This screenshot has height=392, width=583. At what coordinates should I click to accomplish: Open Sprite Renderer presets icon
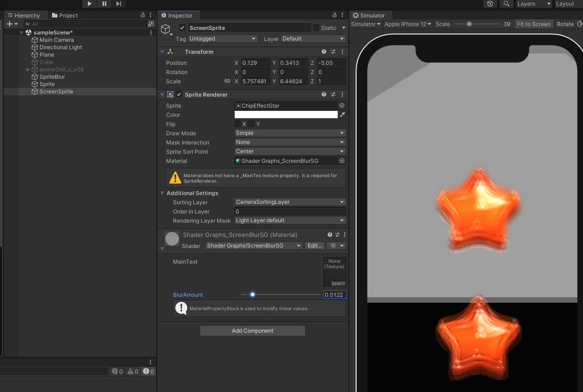(x=333, y=94)
